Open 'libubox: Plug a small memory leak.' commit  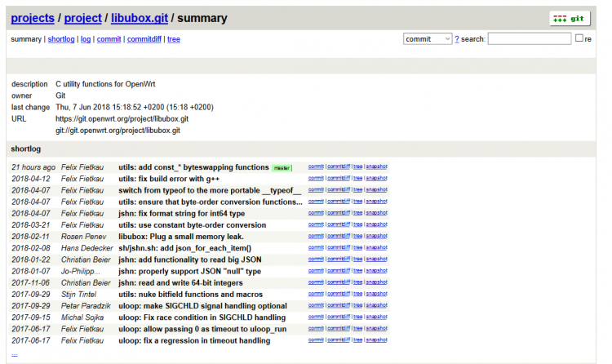[183, 237]
